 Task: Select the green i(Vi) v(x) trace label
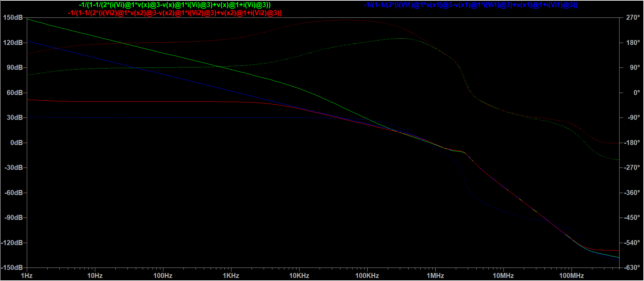(x=174, y=5)
